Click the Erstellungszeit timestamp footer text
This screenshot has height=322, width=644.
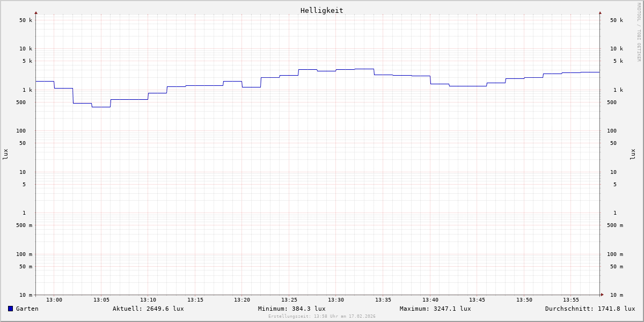(x=322, y=317)
